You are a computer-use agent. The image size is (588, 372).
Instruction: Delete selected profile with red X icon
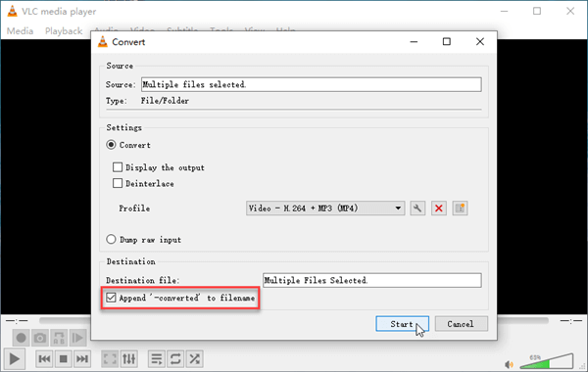(x=439, y=209)
